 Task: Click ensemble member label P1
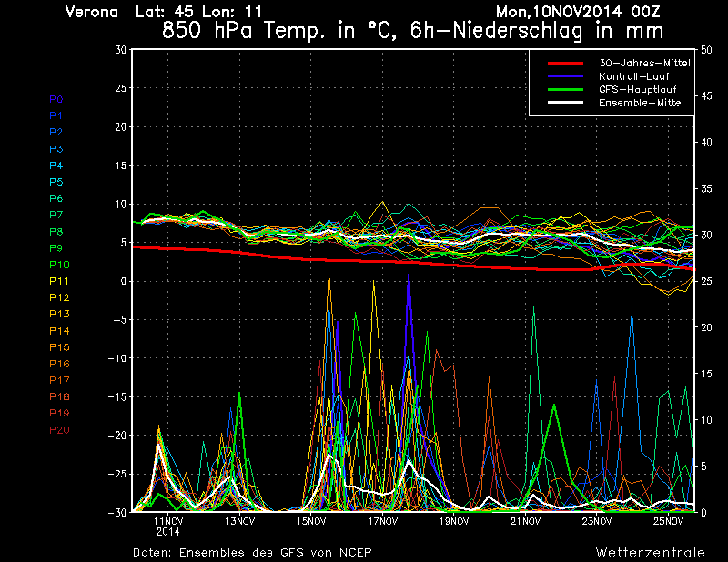[x=56, y=115]
